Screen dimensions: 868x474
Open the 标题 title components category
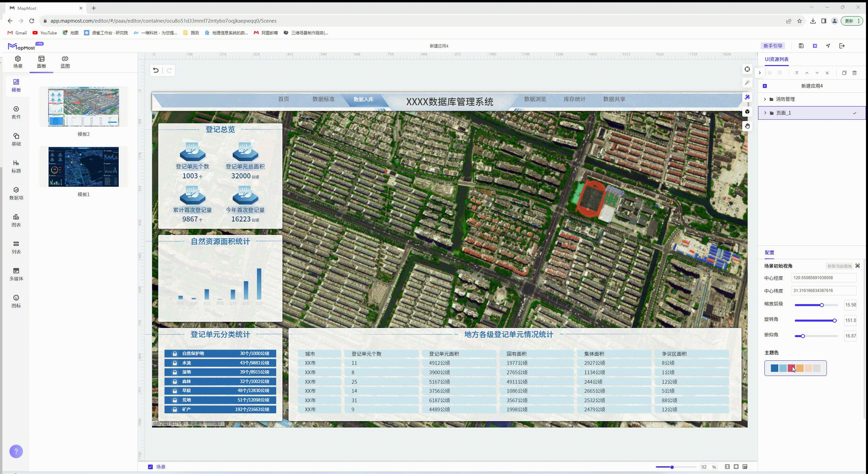click(16, 167)
